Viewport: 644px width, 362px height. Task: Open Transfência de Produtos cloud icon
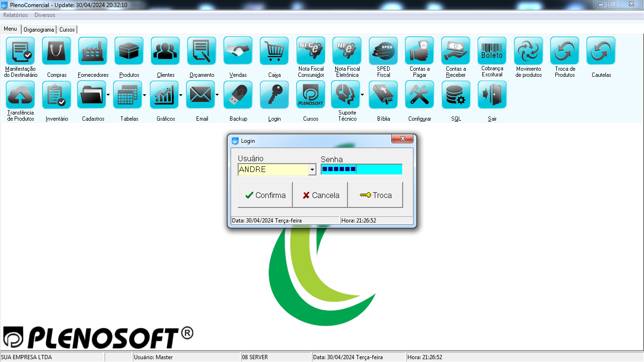[x=20, y=95]
